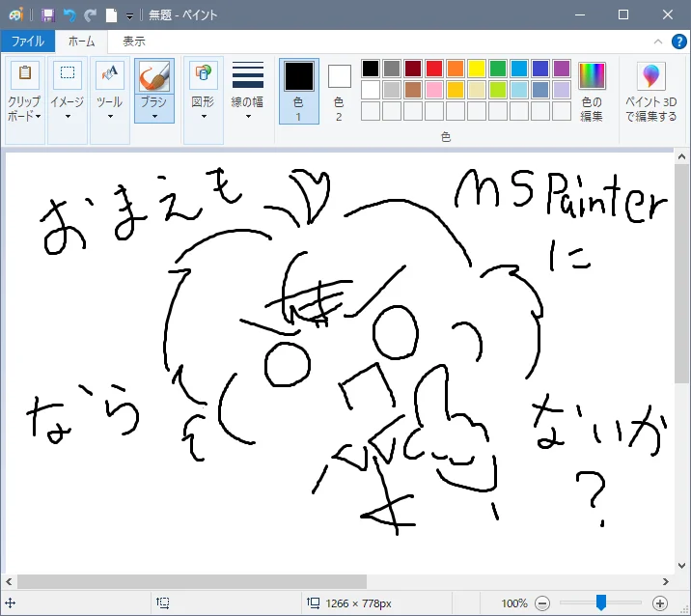Pick the green color swatch

click(x=498, y=69)
